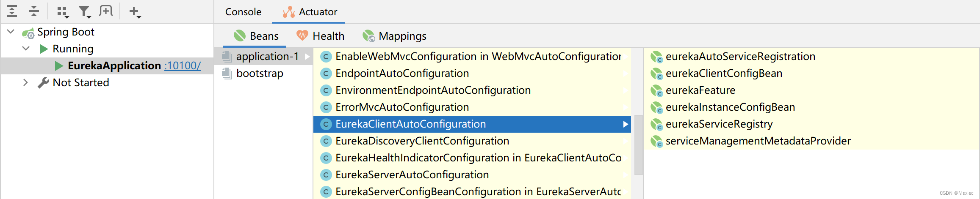Expand arrow on EurekaServerAutoConfiguration row

tap(626, 175)
